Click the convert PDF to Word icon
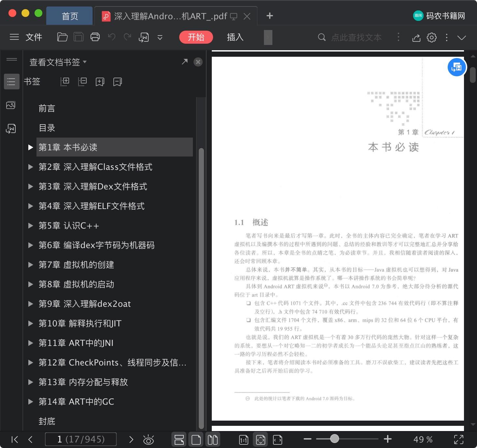477x448 pixels. [x=144, y=37]
